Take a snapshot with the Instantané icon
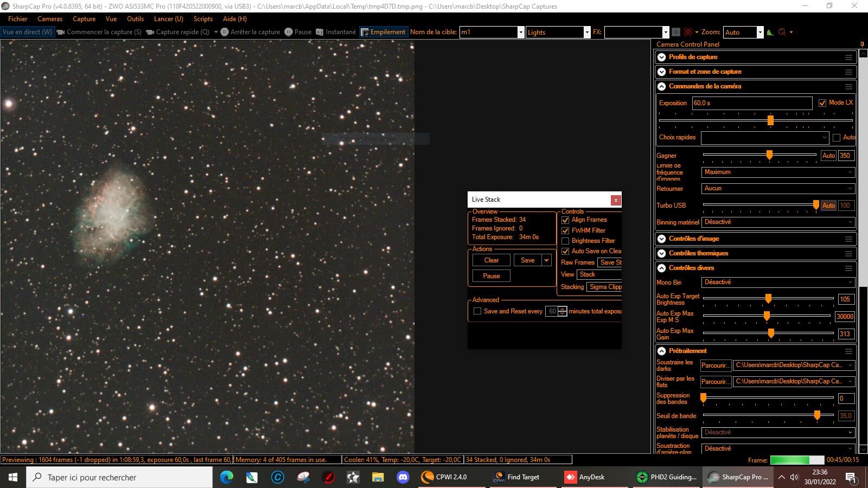The height and width of the screenshot is (488, 868). (320, 32)
